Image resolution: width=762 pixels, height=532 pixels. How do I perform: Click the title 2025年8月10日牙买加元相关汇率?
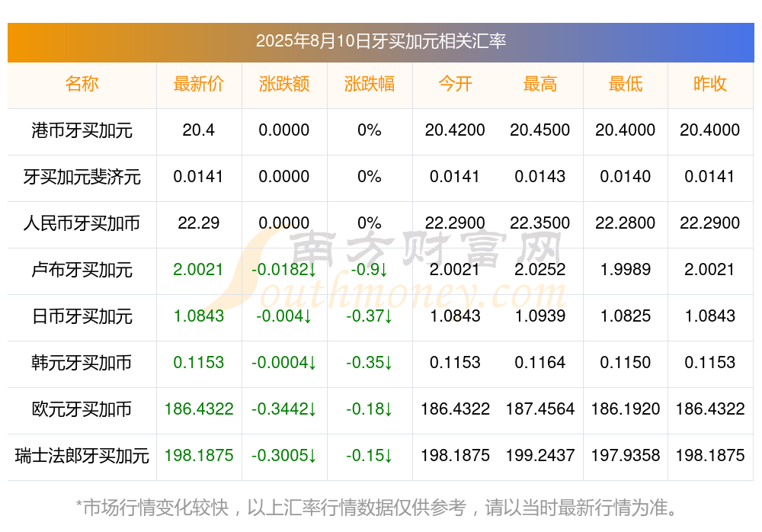(381, 41)
